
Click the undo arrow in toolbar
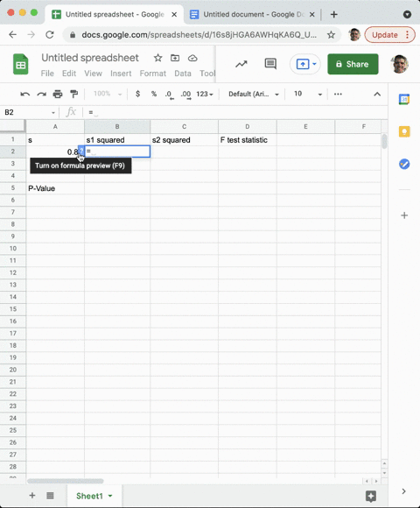24,95
